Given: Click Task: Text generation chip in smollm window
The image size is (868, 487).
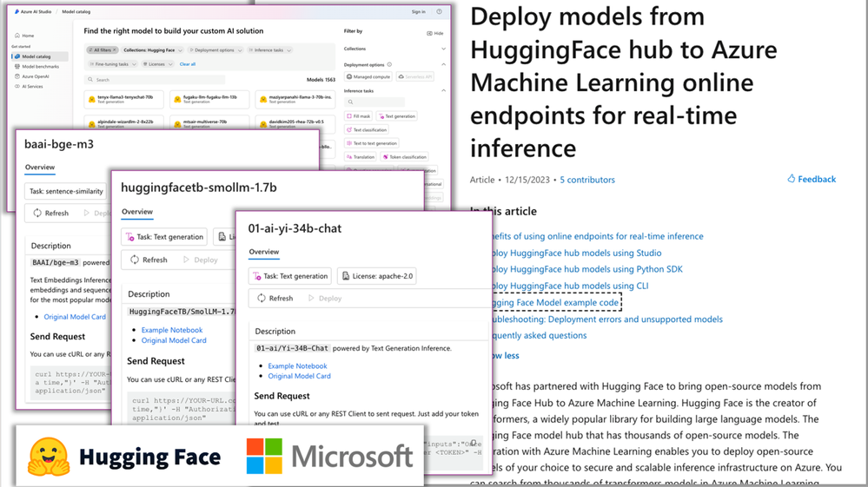Looking at the screenshot, I should tap(164, 237).
